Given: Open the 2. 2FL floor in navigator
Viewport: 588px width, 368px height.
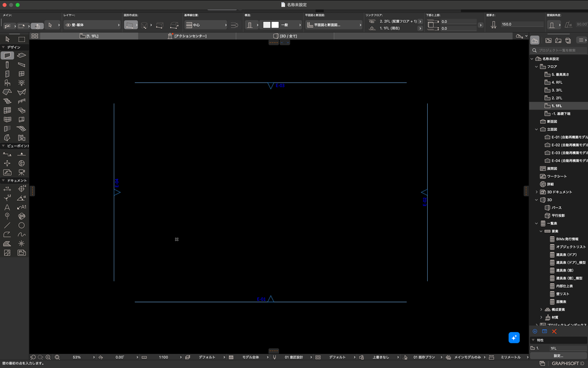Looking at the screenshot, I should click(557, 98).
